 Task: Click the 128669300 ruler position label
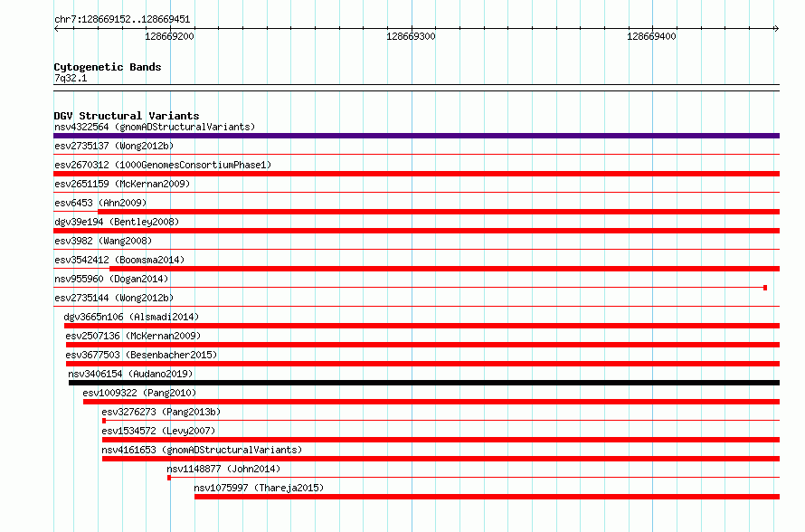(x=411, y=36)
